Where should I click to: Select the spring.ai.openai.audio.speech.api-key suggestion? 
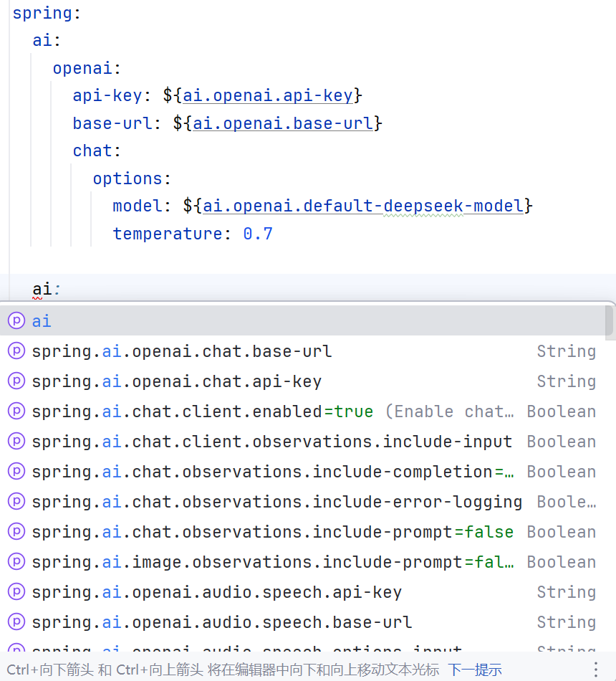click(302, 591)
